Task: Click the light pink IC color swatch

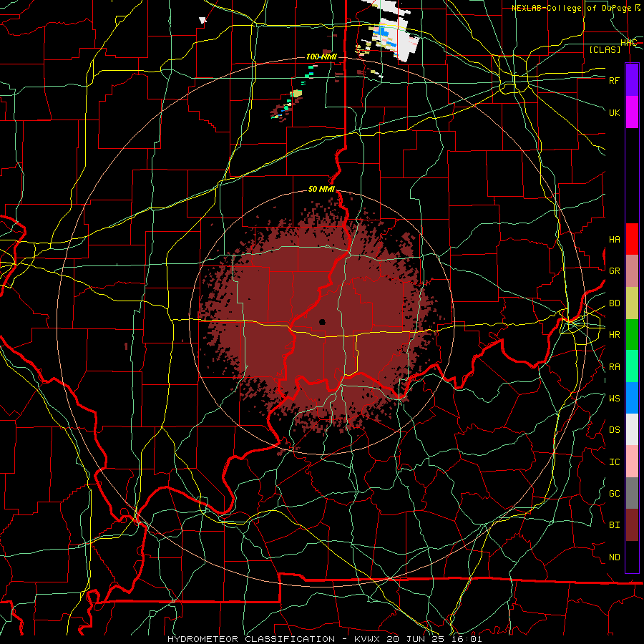Action: [632, 462]
